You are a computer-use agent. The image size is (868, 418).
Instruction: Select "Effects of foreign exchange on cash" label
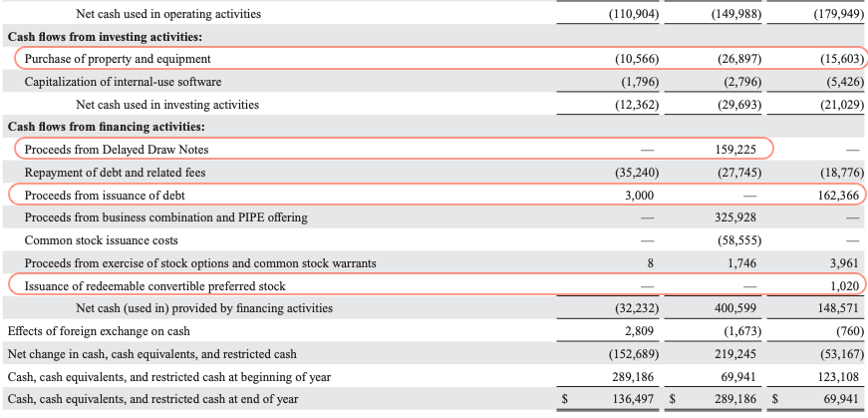tap(99, 330)
